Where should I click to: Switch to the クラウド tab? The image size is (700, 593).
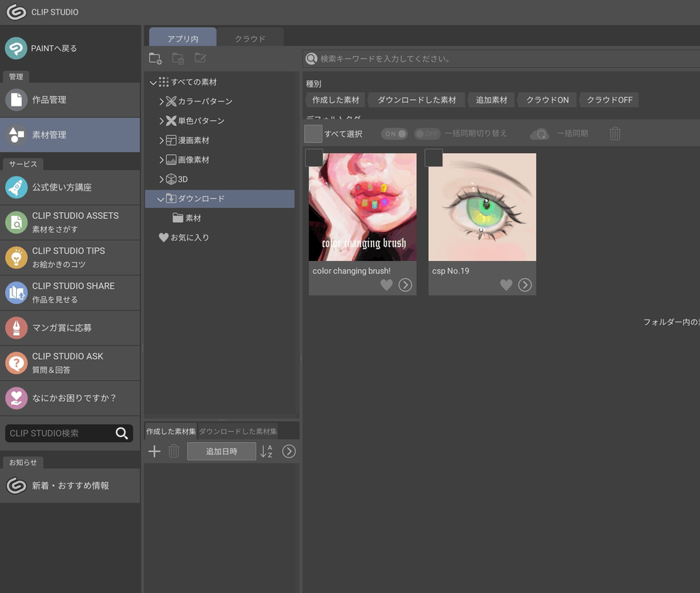pyautogui.click(x=251, y=36)
